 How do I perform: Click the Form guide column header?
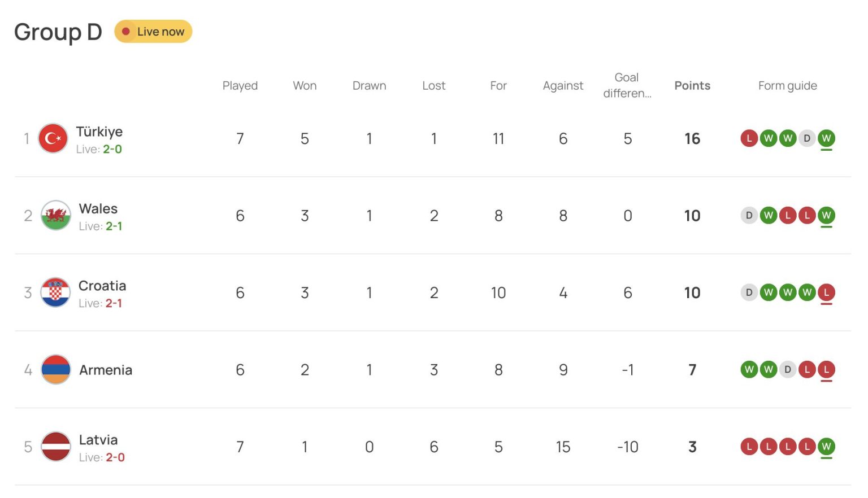coord(787,86)
